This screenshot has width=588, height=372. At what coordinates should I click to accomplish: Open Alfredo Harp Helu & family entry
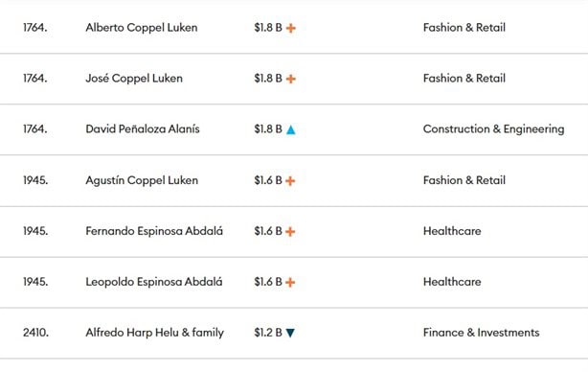click(x=154, y=333)
